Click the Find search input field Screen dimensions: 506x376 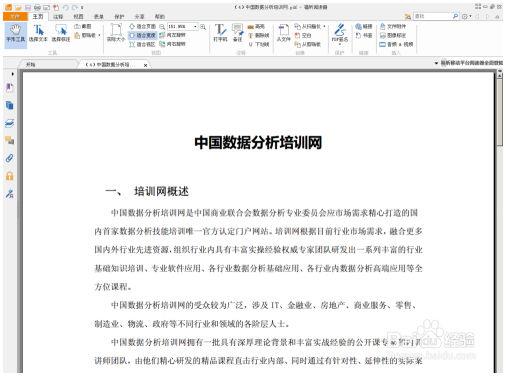[432, 16]
